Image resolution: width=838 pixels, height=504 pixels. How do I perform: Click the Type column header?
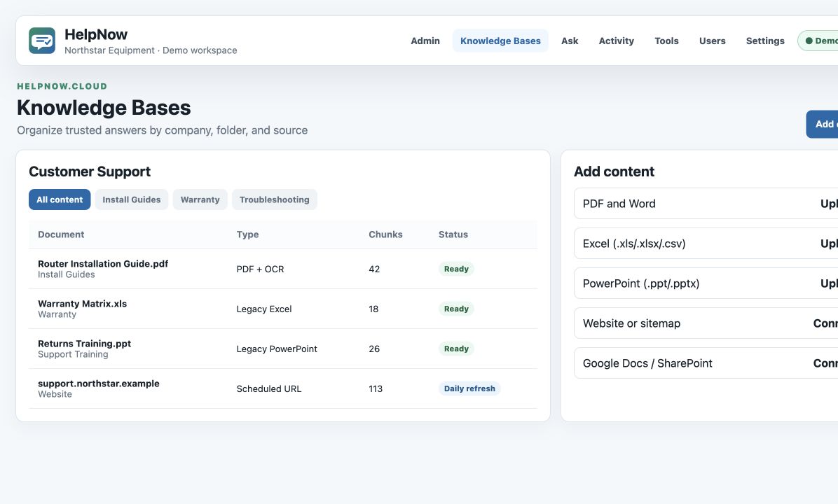click(247, 234)
